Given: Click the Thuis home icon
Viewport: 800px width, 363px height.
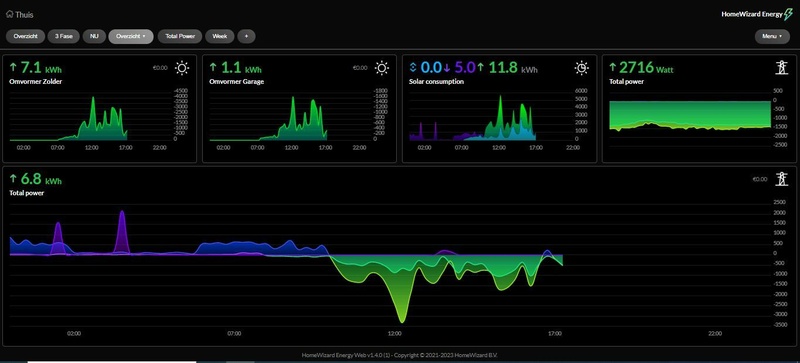Looking at the screenshot, I should 9,14.
